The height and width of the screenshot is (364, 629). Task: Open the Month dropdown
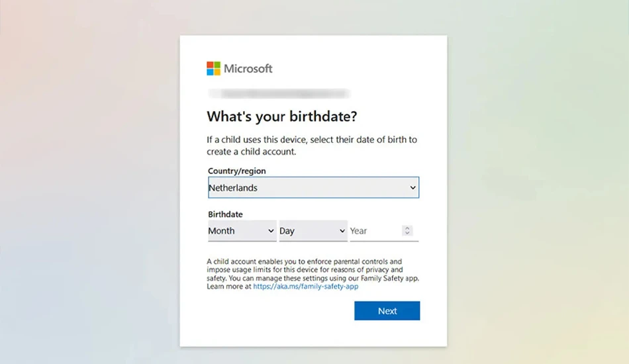(x=242, y=231)
